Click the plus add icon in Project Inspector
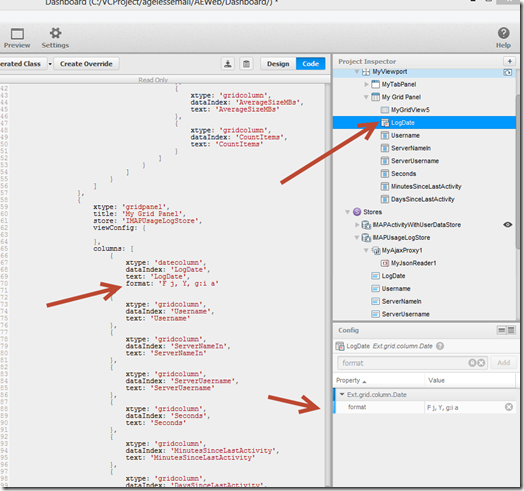 pyautogui.click(x=509, y=61)
